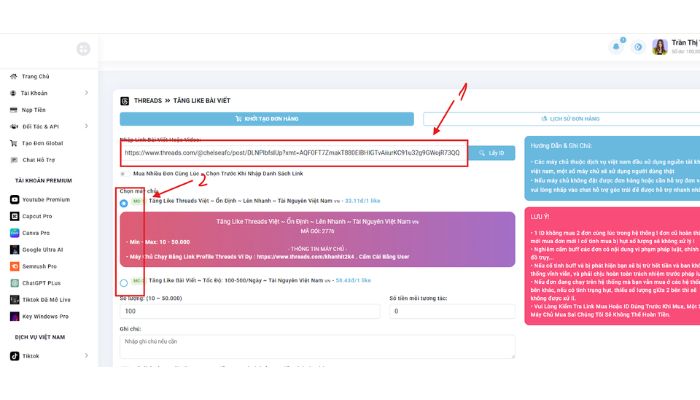
Task: Click the Capcut Pro link
Action: [x=37, y=216]
